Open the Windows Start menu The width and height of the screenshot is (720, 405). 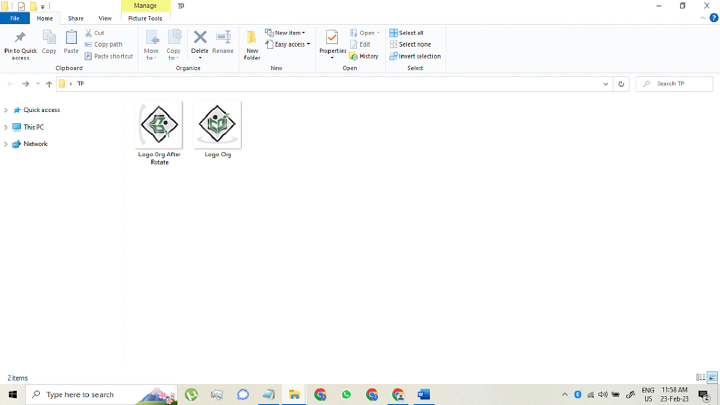tap(13, 394)
